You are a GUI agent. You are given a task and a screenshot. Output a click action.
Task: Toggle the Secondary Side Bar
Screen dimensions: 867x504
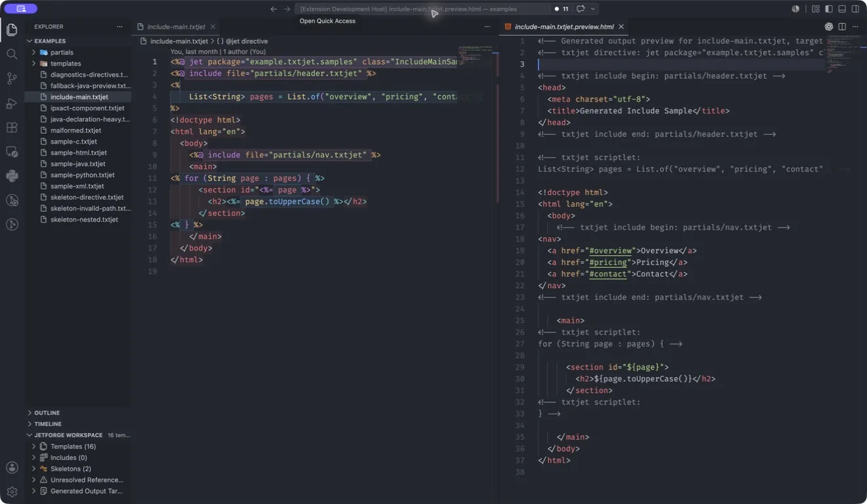point(855,9)
